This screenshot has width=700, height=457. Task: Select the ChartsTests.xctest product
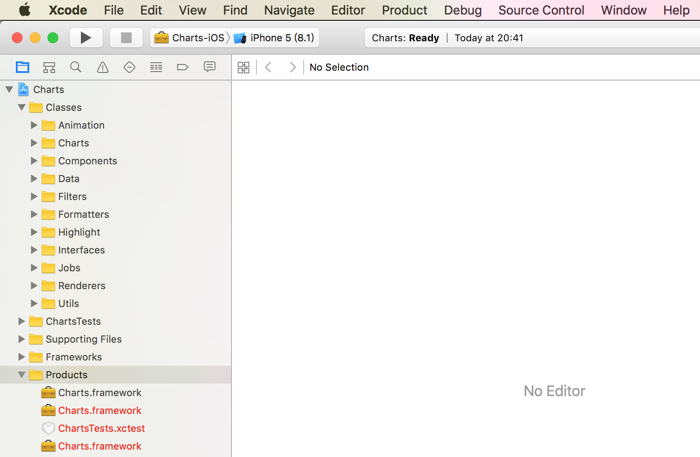(116, 428)
